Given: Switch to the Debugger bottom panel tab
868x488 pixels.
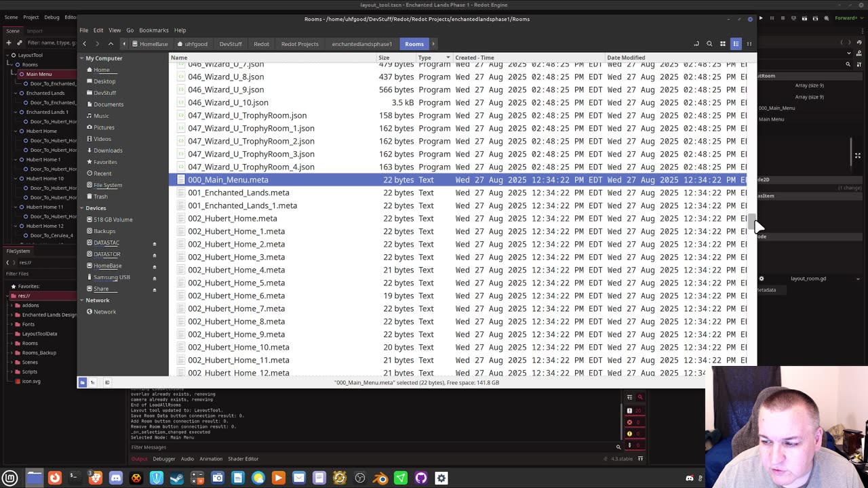Looking at the screenshot, I should tap(163, 459).
